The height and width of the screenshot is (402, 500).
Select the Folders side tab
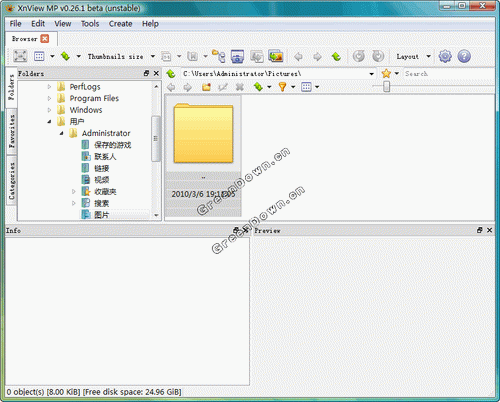(x=12, y=87)
